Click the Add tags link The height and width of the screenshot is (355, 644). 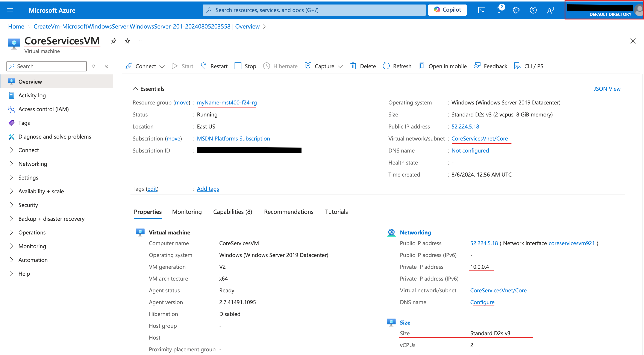click(x=208, y=189)
